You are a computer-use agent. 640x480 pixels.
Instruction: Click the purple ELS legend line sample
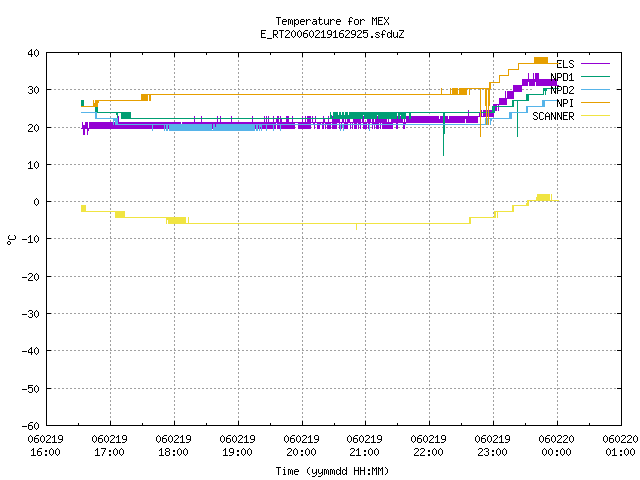coord(595,64)
